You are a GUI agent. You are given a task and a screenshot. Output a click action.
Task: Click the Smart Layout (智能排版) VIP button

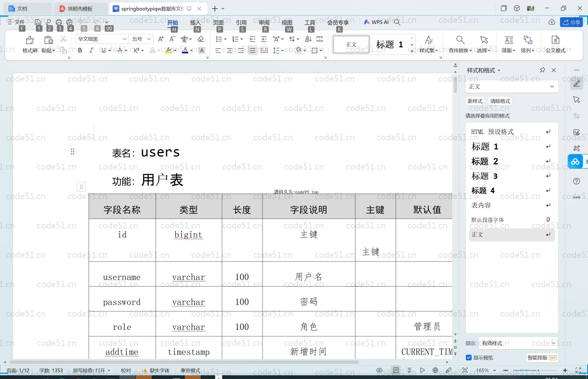[542, 358]
